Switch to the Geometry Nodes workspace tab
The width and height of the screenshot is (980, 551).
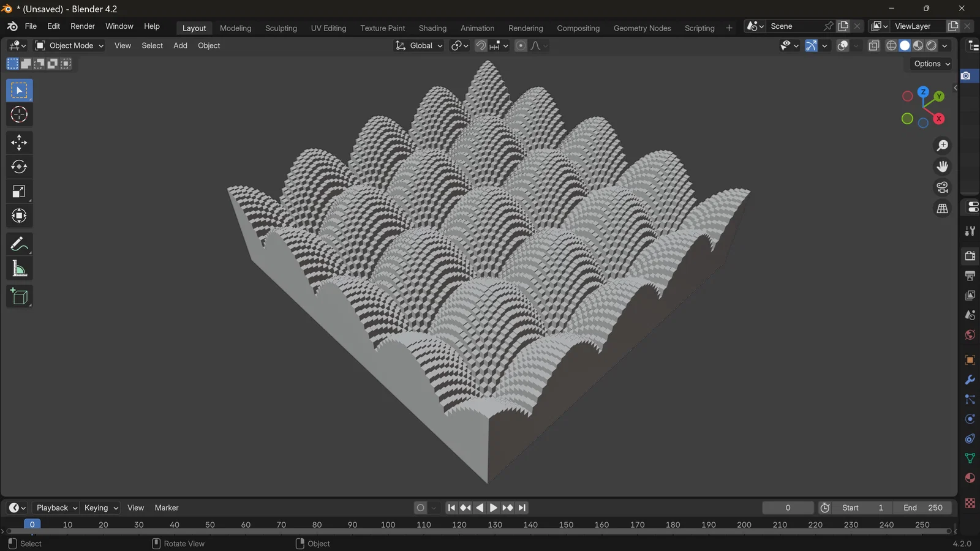(x=642, y=28)
